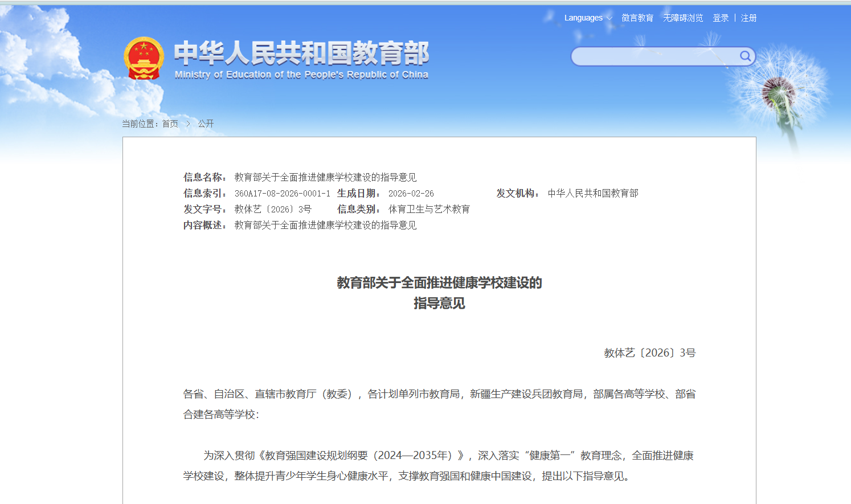The image size is (851, 504).
Task: Click the breadcrumb chevron after 首页
Action: (188, 124)
